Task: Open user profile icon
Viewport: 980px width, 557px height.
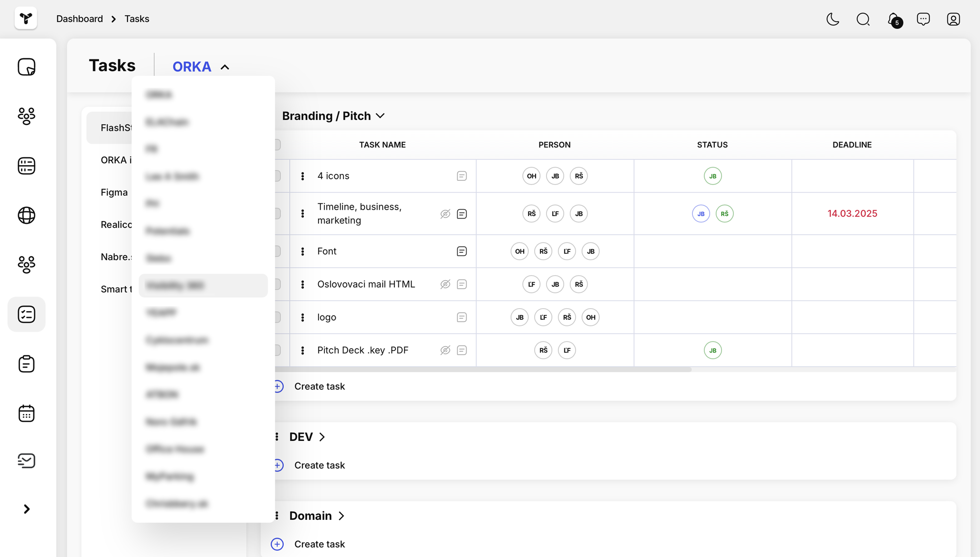Action: [x=953, y=19]
